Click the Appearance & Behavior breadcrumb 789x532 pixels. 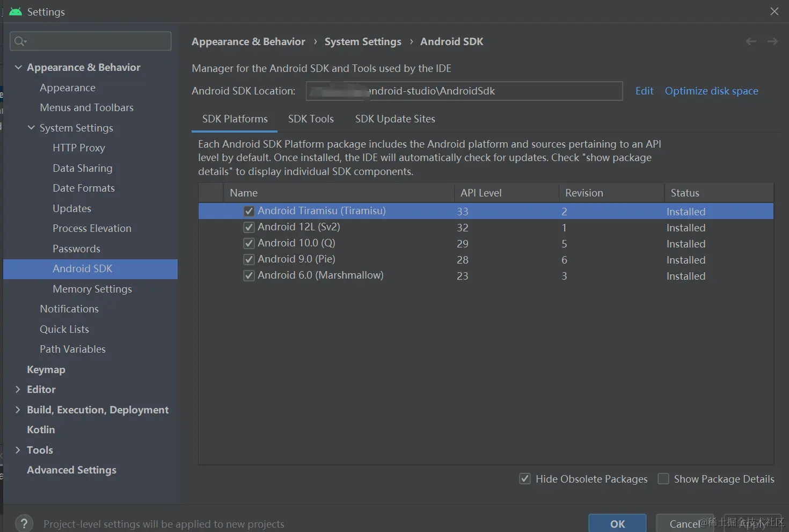coord(248,41)
